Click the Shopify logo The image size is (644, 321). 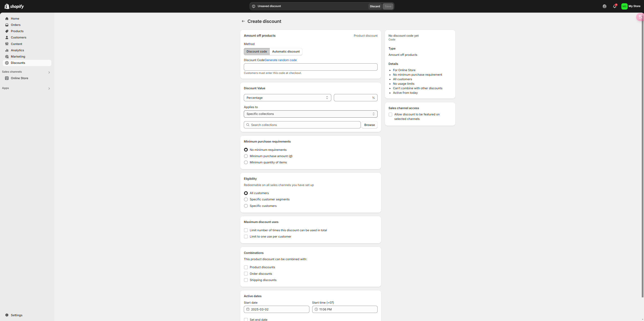coord(14,6)
